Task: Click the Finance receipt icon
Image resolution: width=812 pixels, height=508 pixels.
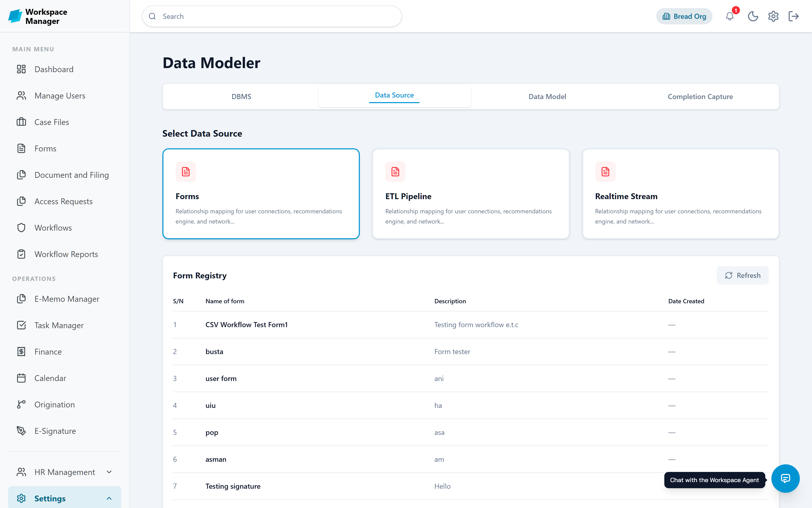Action: [x=21, y=352]
